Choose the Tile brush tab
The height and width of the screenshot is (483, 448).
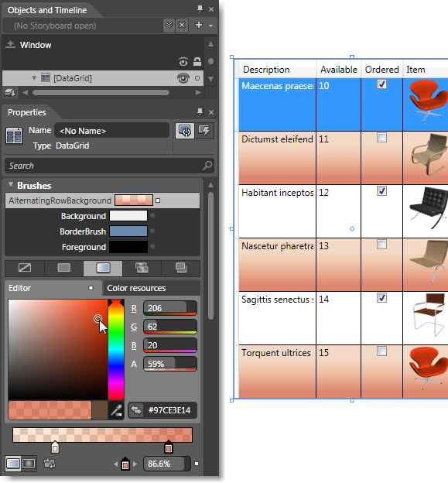coord(142,268)
